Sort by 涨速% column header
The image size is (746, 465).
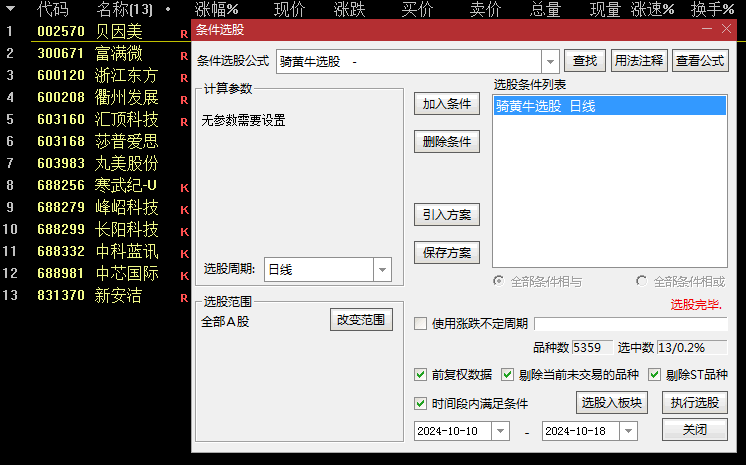(x=653, y=9)
